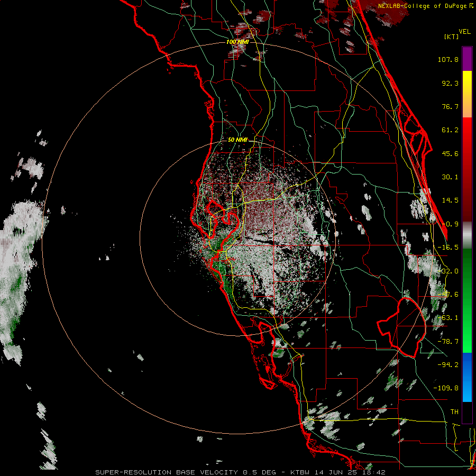Screen dimensions: 476x476
Task: Click the yellow-orange segment of the color bar
Action: (467, 94)
